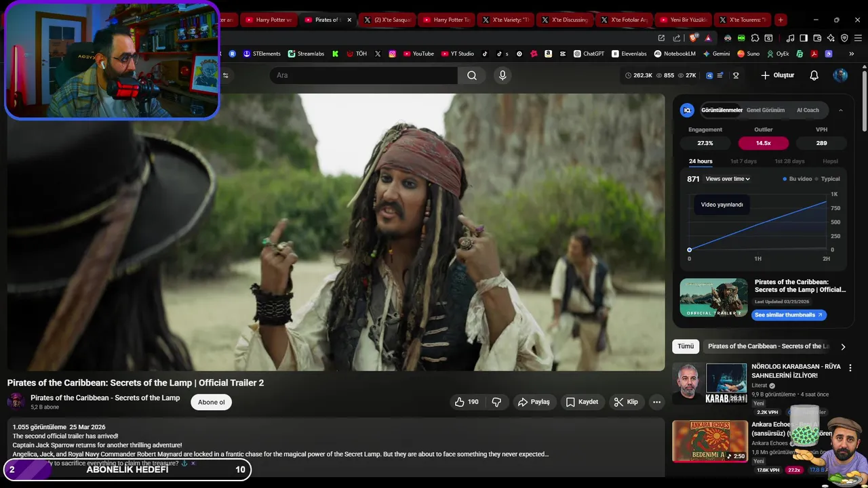Screen dimensions: 868x488
Task: Select the 1st 7 days range tab
Action: coord(743,161)
